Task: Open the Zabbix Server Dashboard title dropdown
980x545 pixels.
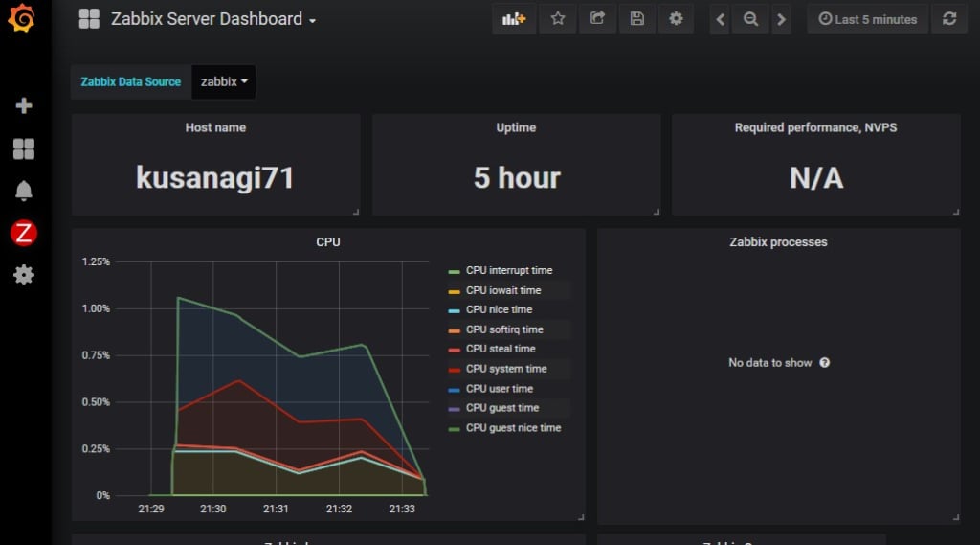Action: (213, 19)
